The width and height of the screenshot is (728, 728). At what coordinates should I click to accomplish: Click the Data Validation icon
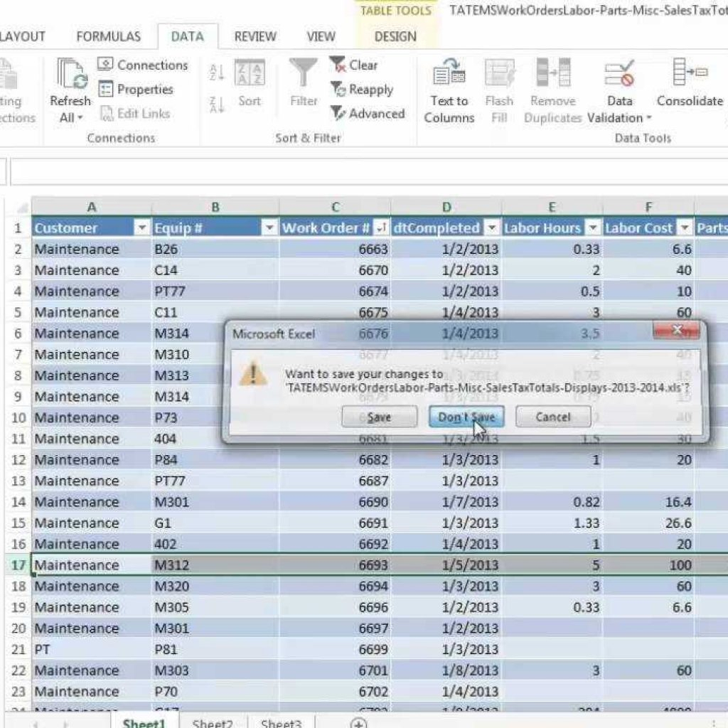point(619,75)
